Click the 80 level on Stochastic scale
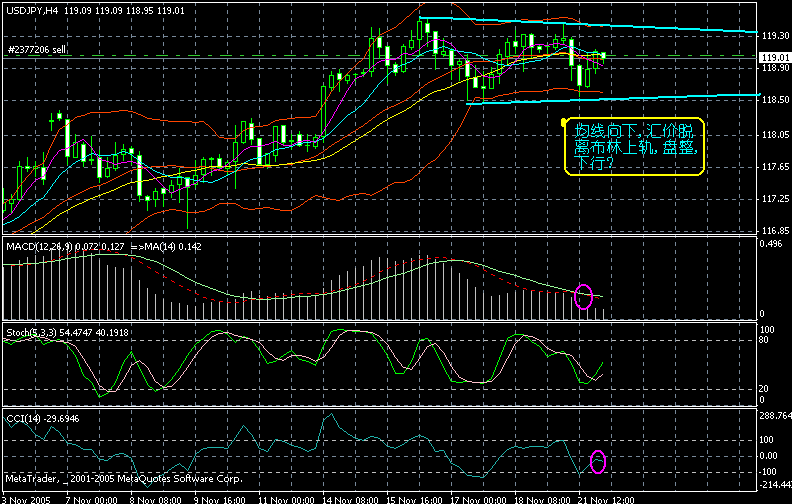 click(x=764, y=340)
